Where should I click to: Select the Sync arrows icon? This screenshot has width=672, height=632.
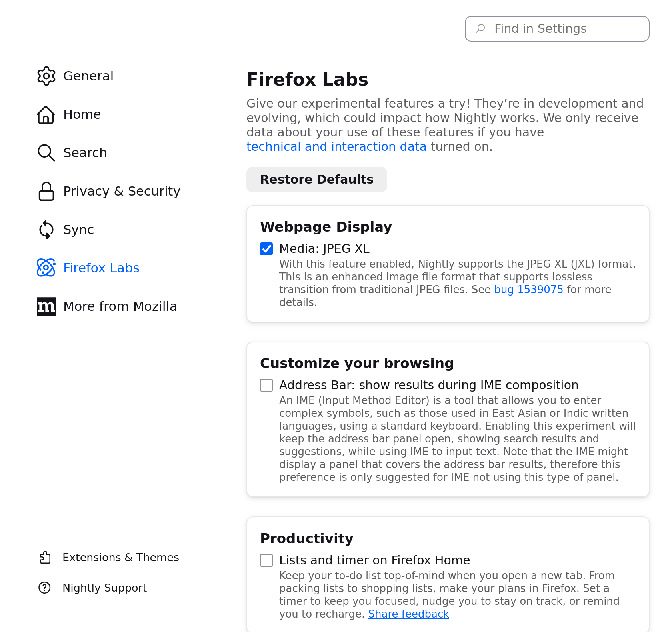click(x=46, y=229)
